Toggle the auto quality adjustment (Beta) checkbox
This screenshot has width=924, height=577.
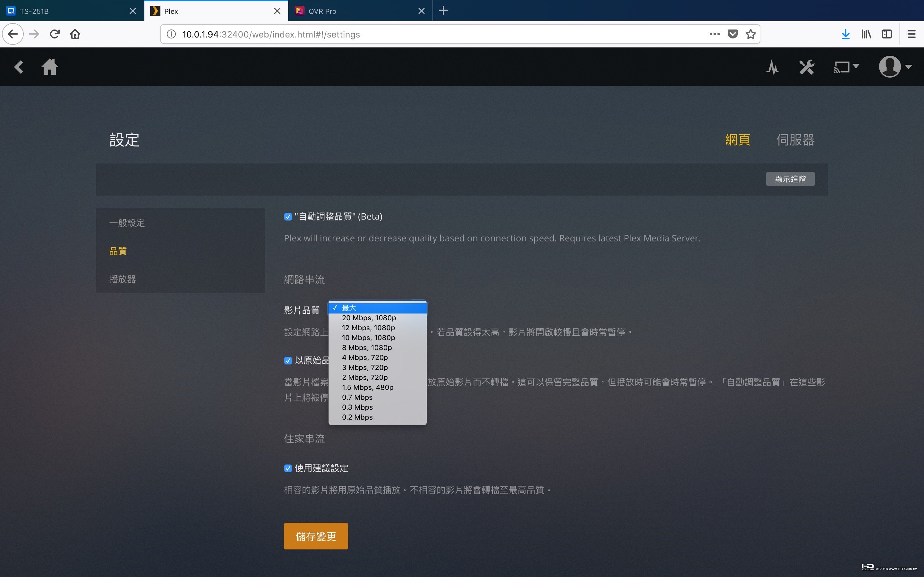click(x=288, y=217)
